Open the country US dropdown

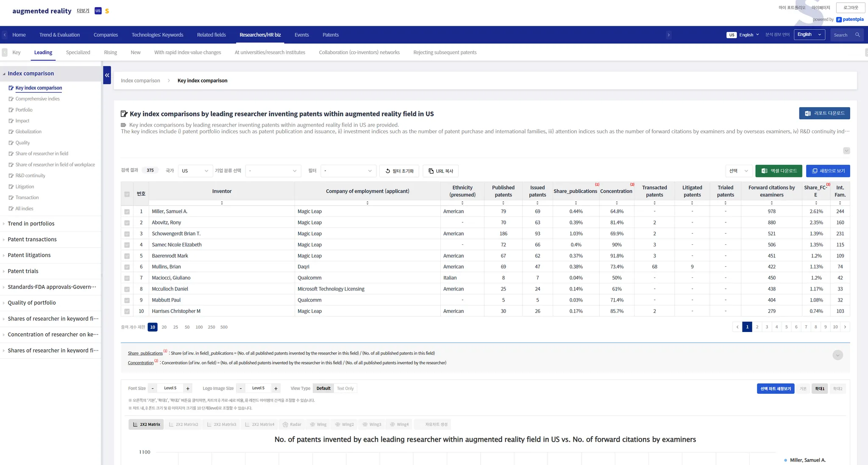(195, 171)
